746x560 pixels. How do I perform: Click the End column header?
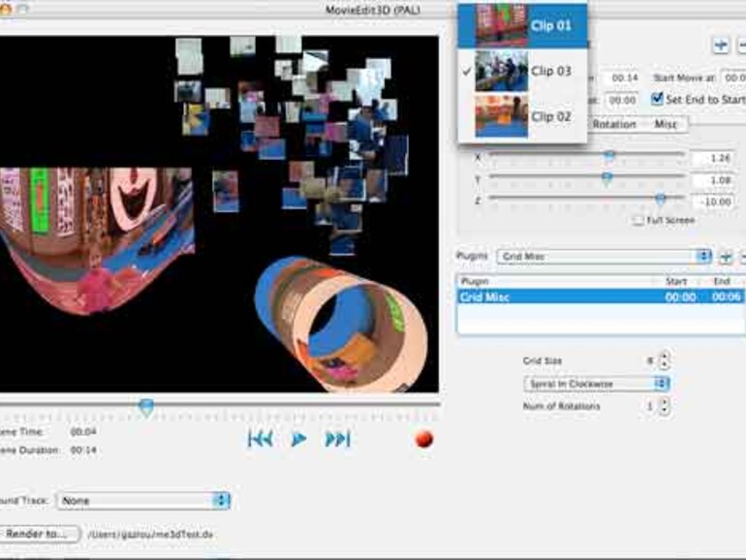click(722, 281)
